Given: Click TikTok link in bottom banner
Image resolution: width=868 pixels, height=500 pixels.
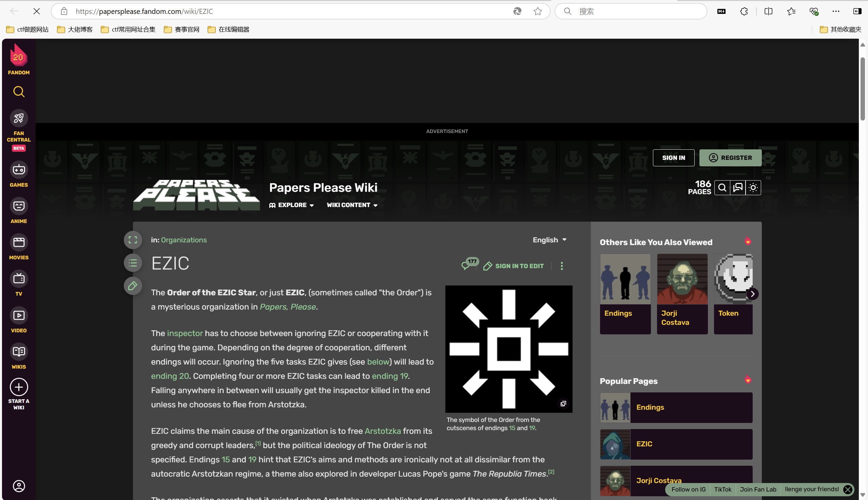Looking at the screenshot, I should point(722,489).
